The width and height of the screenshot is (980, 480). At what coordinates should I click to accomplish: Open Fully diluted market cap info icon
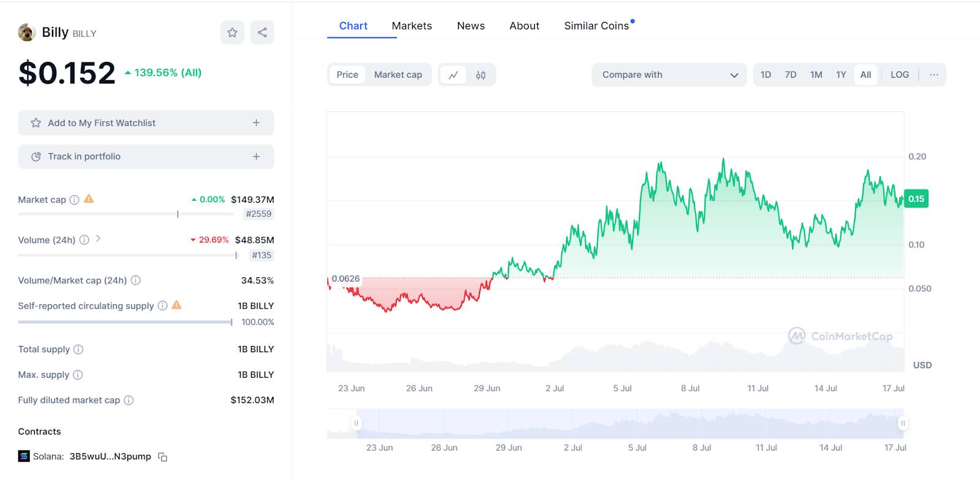click(x=129, y=400)
